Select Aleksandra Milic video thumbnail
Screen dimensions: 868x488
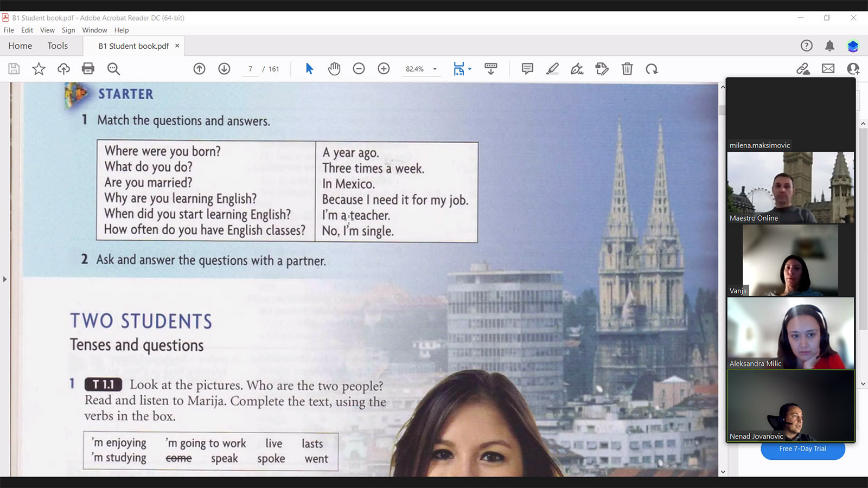[x=790, y=333]
